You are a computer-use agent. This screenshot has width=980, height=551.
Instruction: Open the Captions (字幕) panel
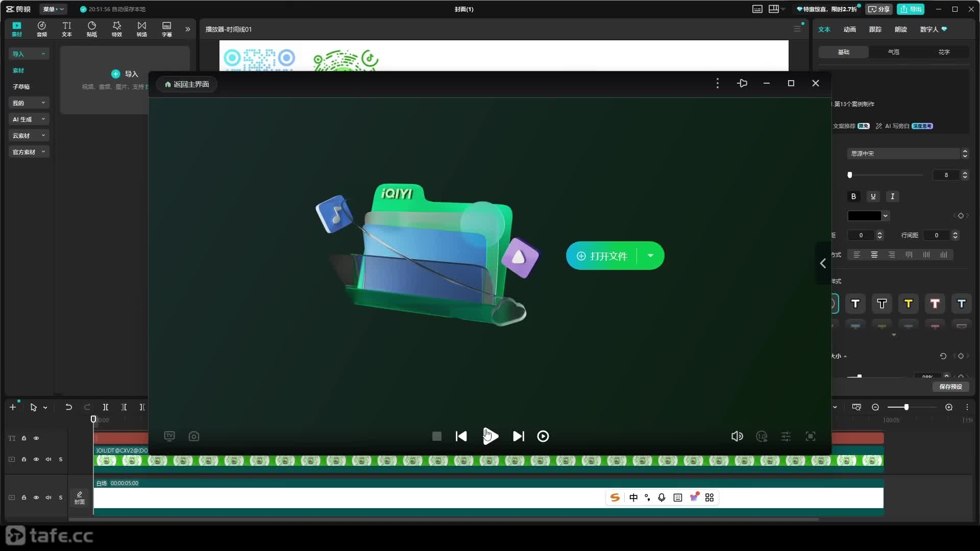click(167, 29)
